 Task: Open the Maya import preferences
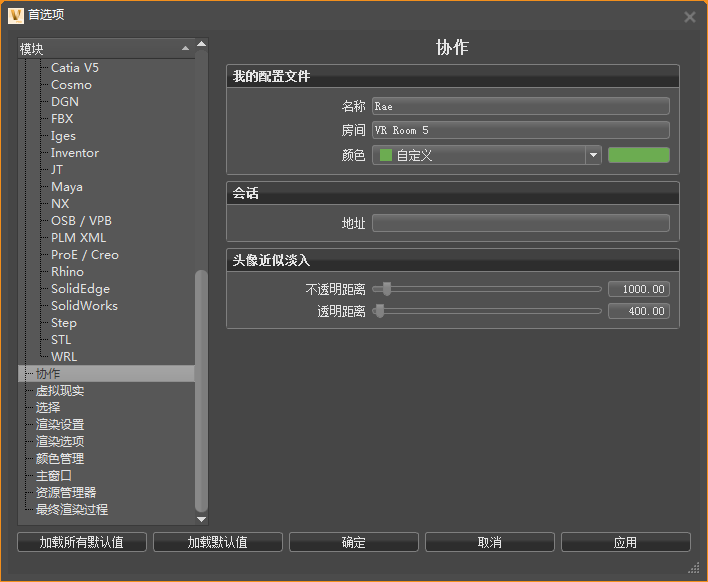pyautogui.click(x=67, y=187)
